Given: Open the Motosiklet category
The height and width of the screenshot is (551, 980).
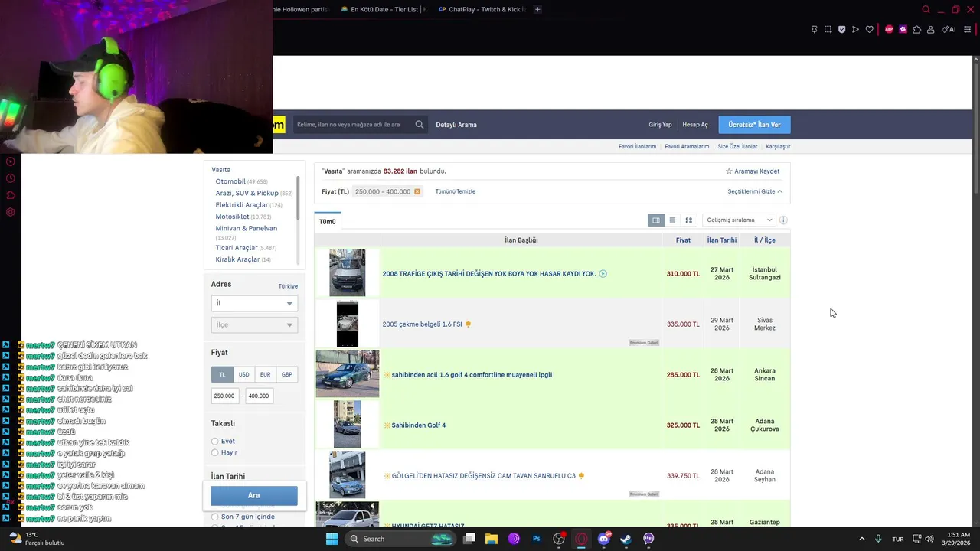Looking at the screenshot, I should point(233,217).
